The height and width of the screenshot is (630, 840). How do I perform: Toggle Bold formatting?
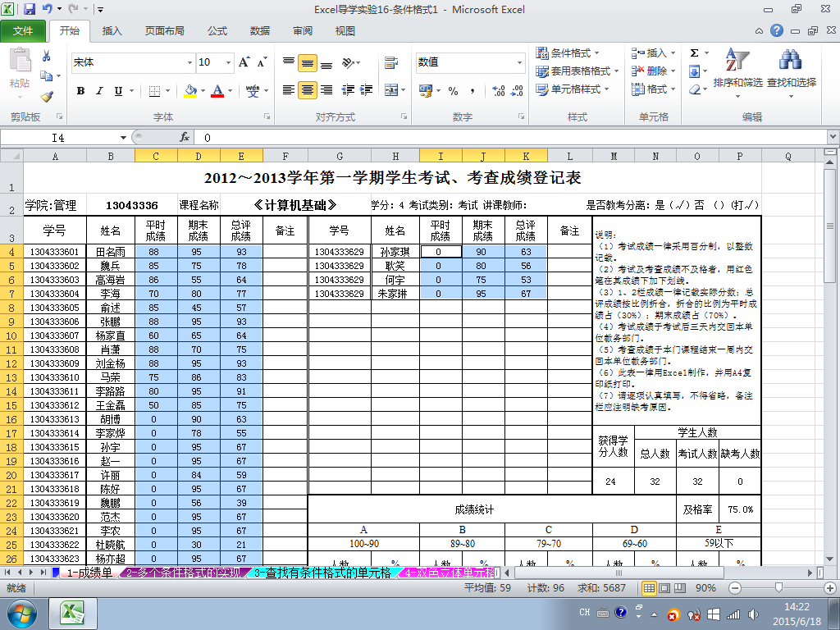(81, 90)
